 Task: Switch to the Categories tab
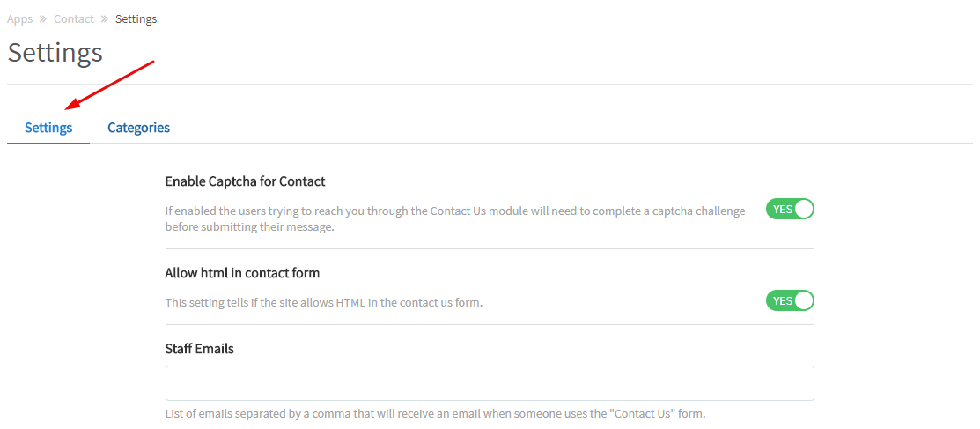tap(138, 128)
